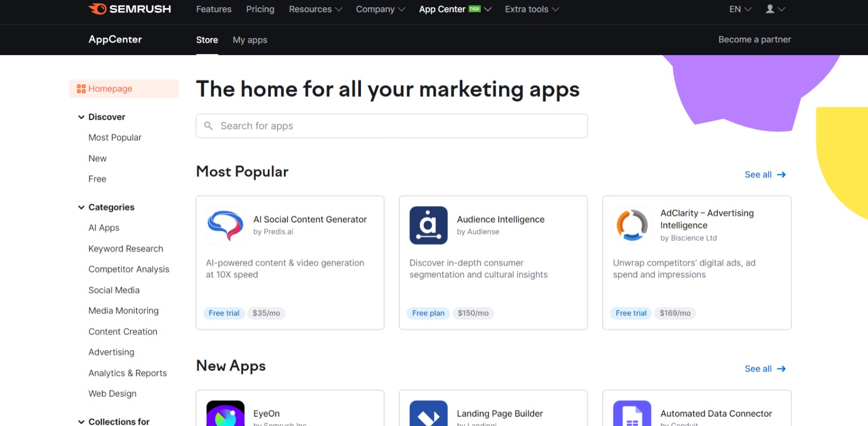Click See all for New Apps
This screenshot has height=426, width=868.
[765, 368]
